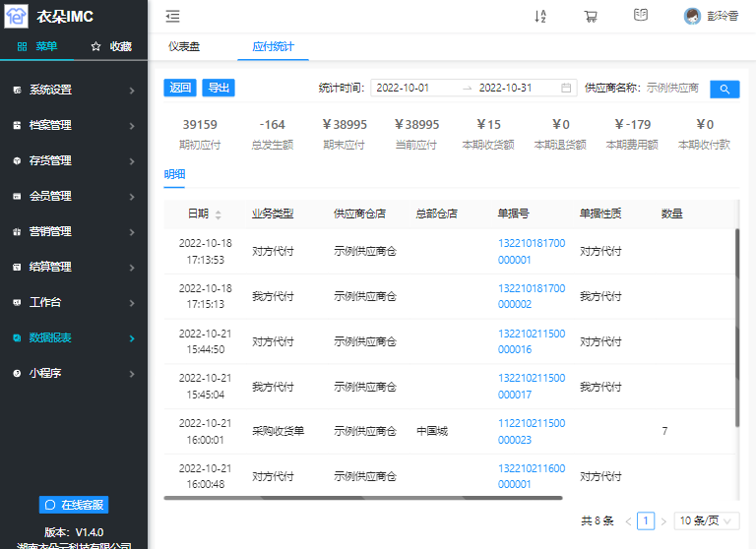Image resolution: width=756 pixels, height=549 pixels.
Task: Switch to the 仪表盘 tab
Action: click(x=184, y=46)
